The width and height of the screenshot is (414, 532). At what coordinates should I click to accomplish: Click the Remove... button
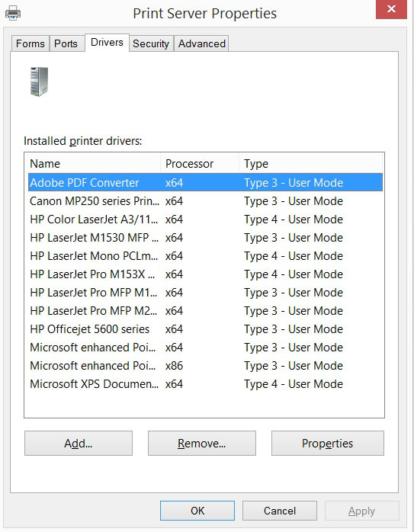202,443
